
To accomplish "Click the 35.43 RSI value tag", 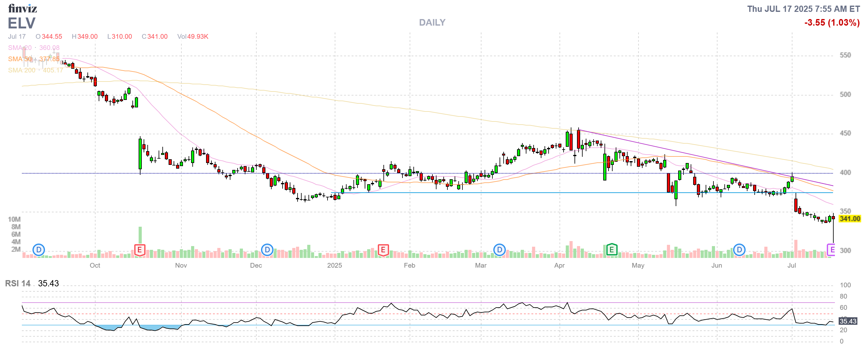I will pos(848,321).
